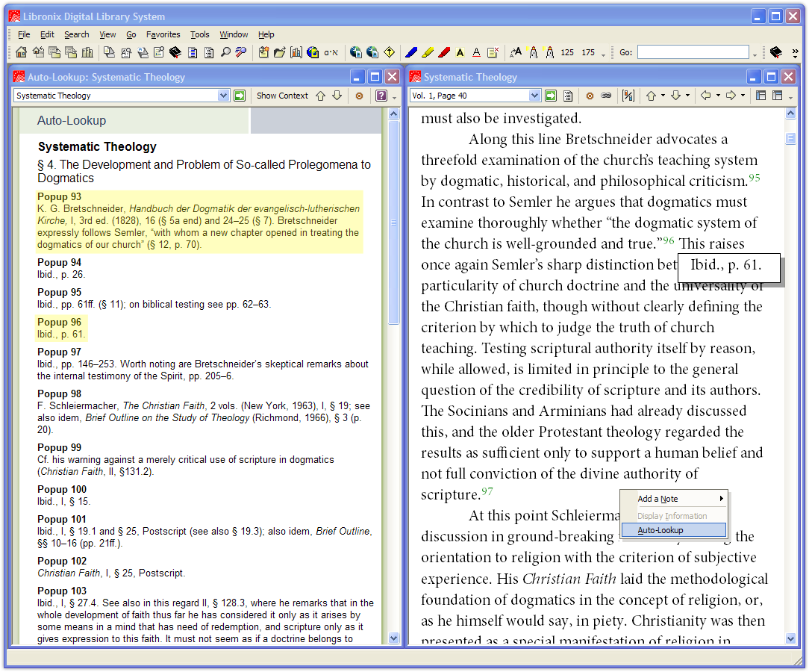Open the Tools menu
Image resolution: width=809 pixels, height=672 pixels.
coord(199,34)
